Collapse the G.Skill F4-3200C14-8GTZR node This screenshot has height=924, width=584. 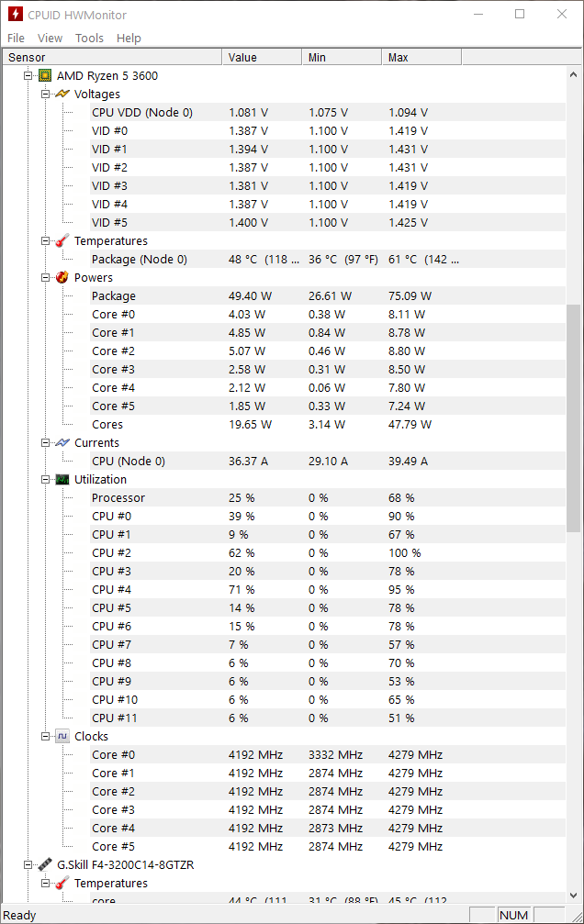[x=28, y=864]
